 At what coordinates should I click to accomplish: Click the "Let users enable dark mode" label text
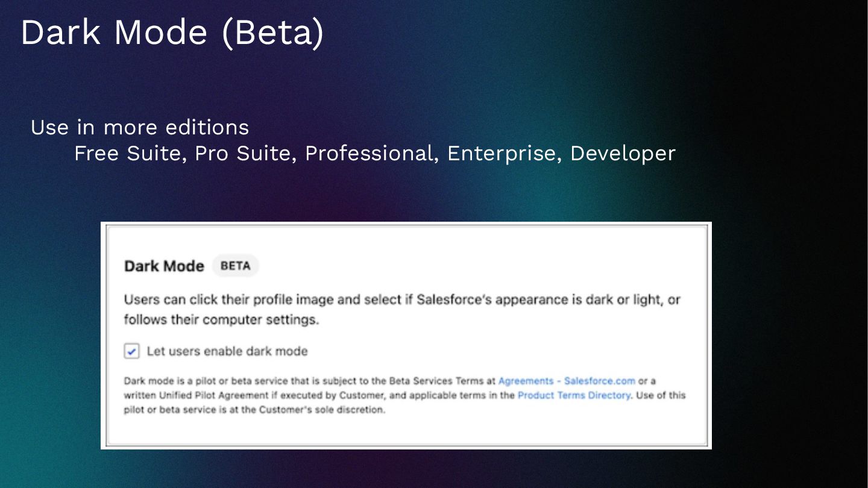coord(227,351)
